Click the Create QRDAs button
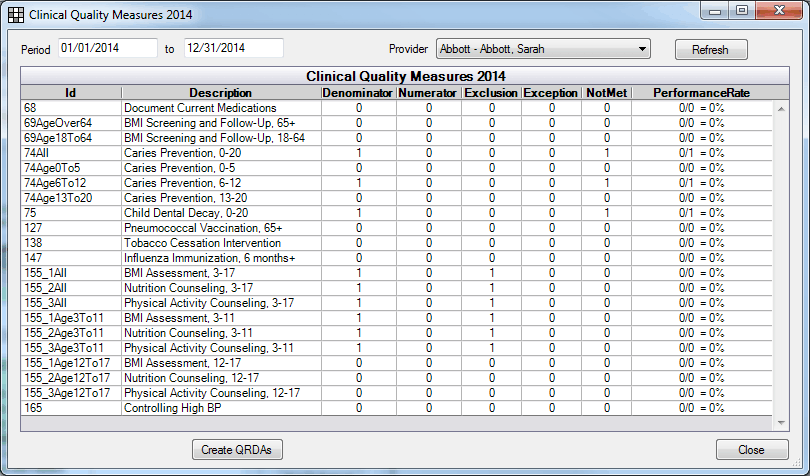Screen dimensions: 810x476 pos(237,449)
